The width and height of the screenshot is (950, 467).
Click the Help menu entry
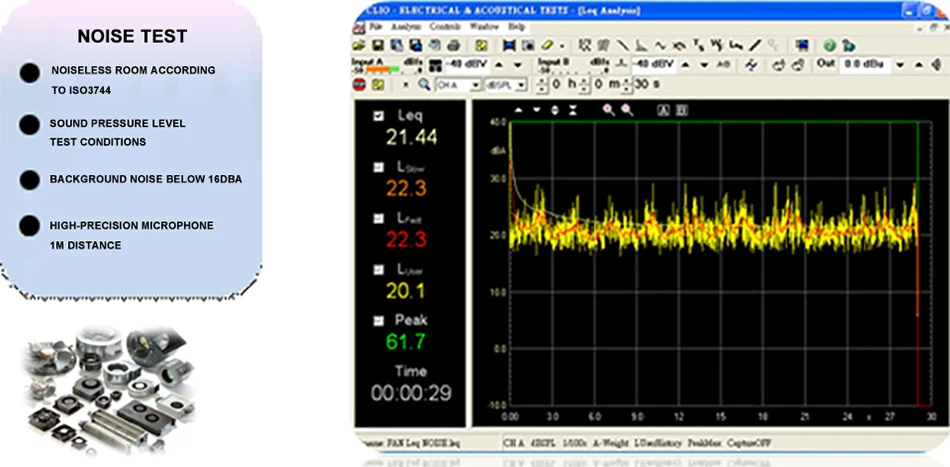pos(516,27)
